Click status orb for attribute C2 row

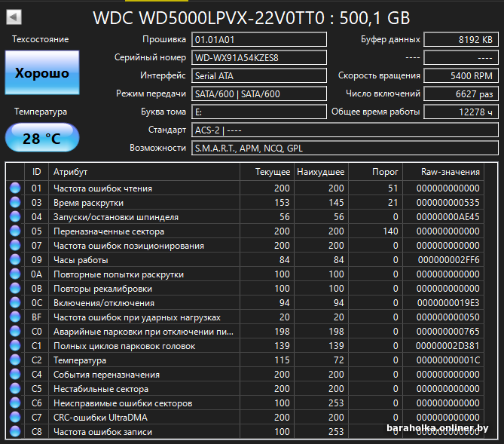click(x=15, y=360)
